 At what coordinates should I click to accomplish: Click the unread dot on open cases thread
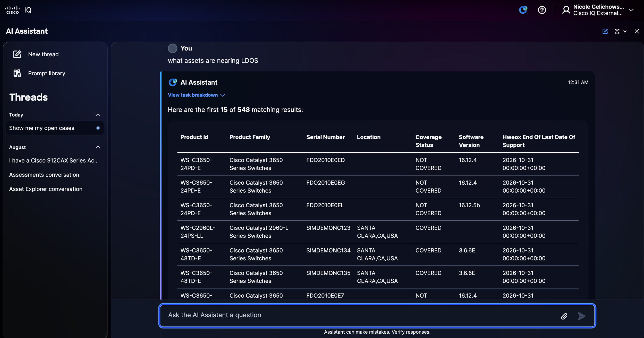tap(98, 128)
